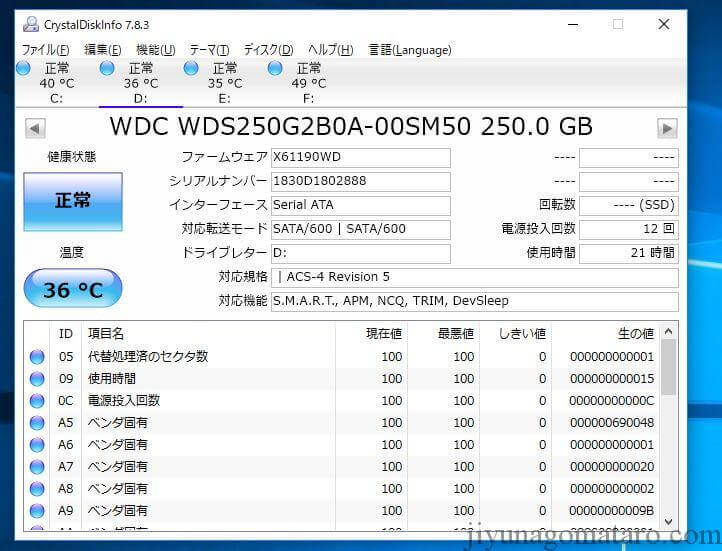
Task: Select drive D: status icon at 36 °C
Action: (107, 68)
